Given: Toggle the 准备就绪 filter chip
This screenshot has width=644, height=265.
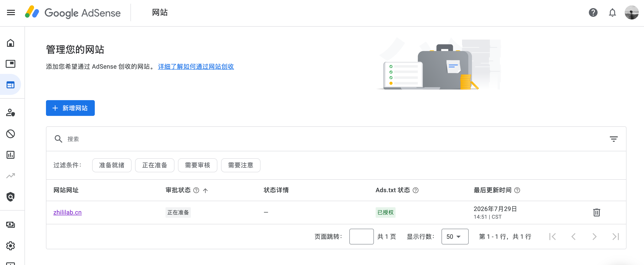Looking at the screenshot, I should pyautogui.click(x=112, y=165).
